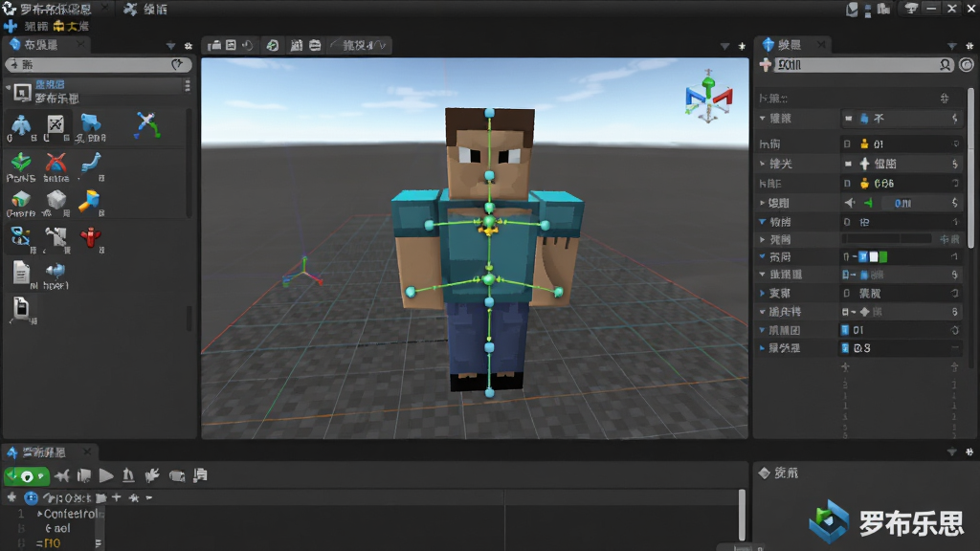Toggle the checkbox beside the yellow person 01 value
The image size is (980, 551).
[x=847, y=144]
